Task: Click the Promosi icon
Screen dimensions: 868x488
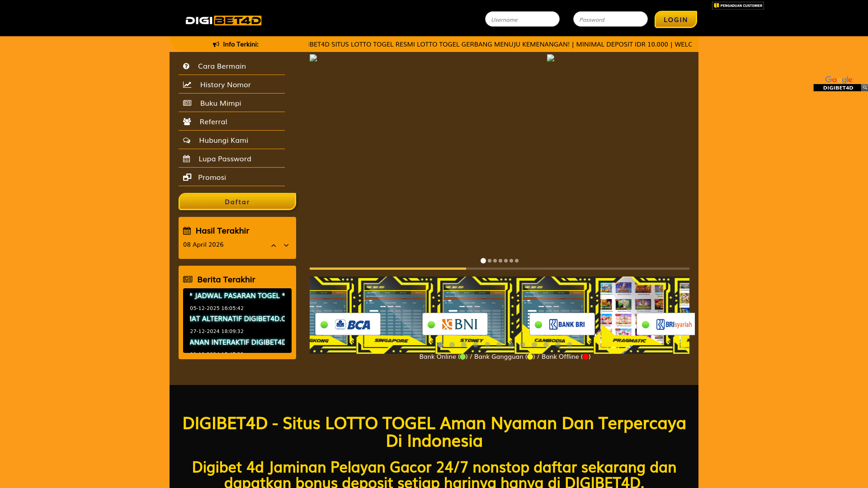Action: click(187, 177)
